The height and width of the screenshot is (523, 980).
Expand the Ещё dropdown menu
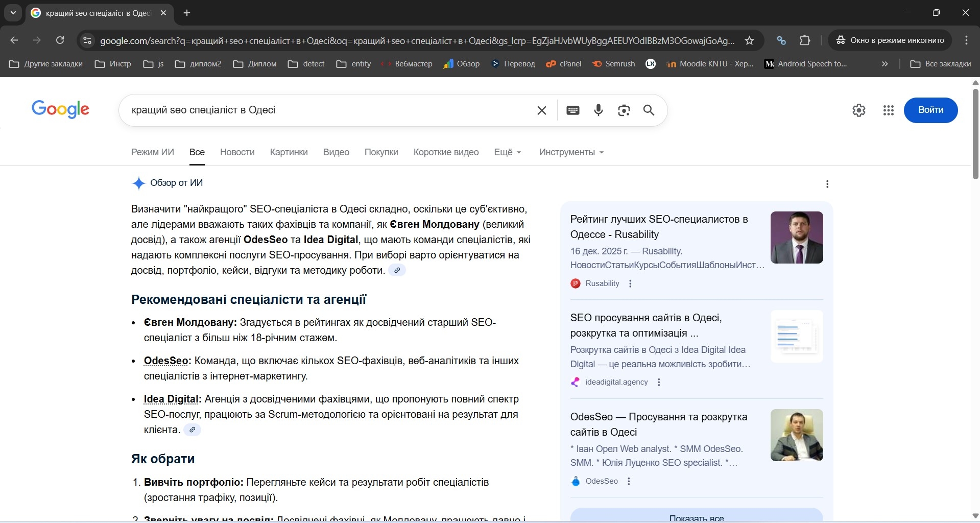point(507,152)
